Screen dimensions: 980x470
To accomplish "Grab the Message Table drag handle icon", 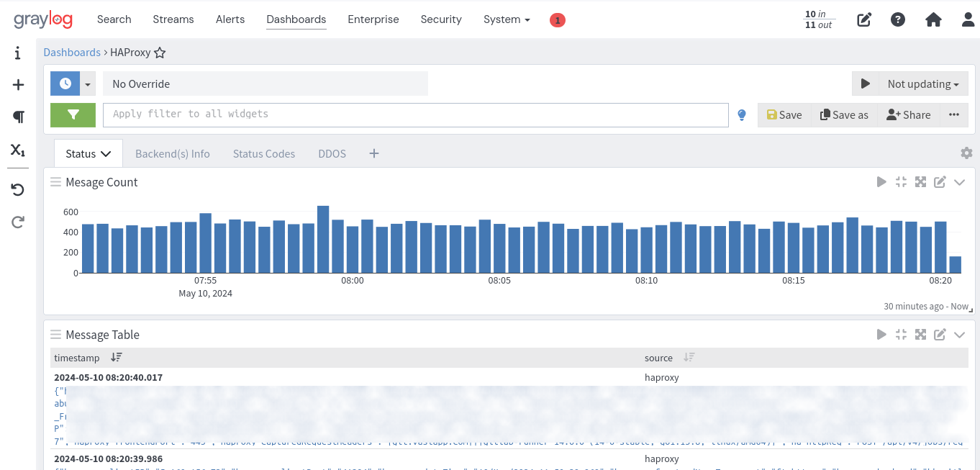I will [55, 335].
